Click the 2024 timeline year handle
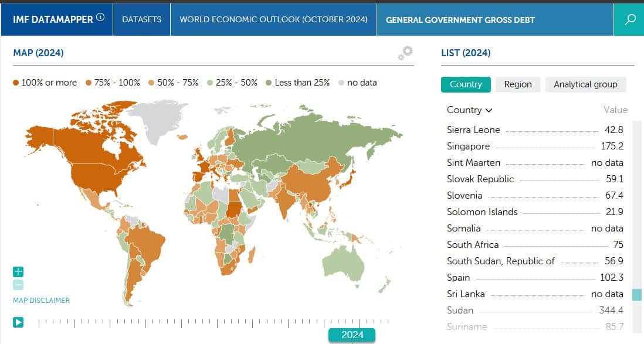This screenshot has height=344, width=644. click(352, 335)
